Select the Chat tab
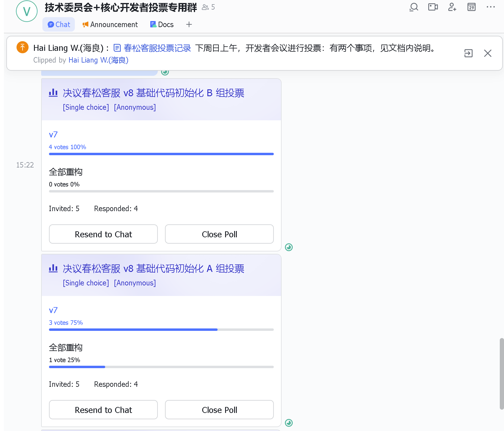504x431 pixels. point(59,24)
